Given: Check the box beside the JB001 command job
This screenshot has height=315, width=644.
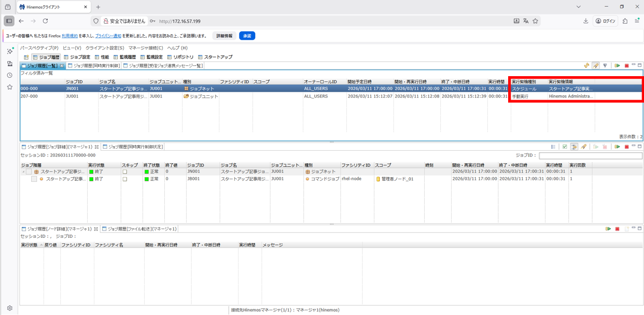Looking at the screenshot, I should tap(34, 179).
